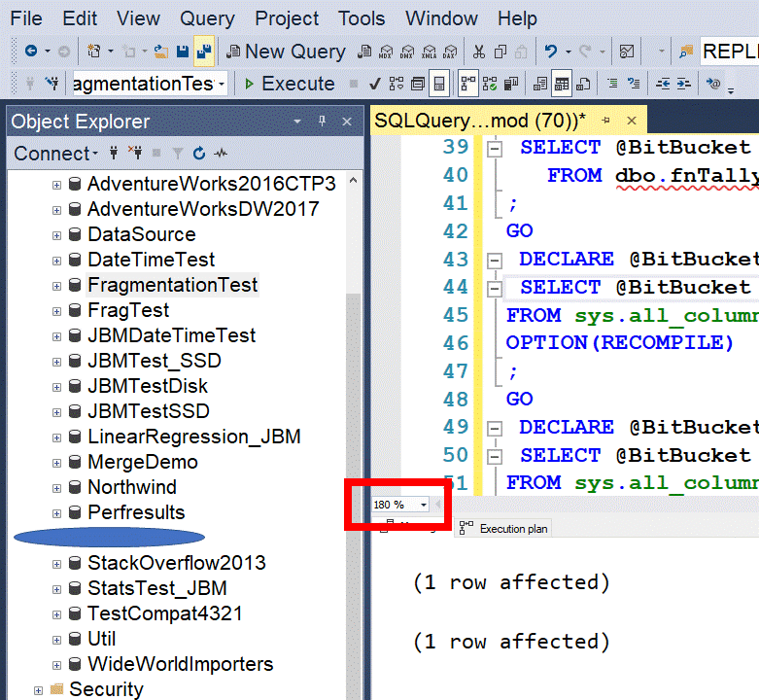Switch to Results to File
The height and width of the screenshot is (700, 759).
coord(583,85)
